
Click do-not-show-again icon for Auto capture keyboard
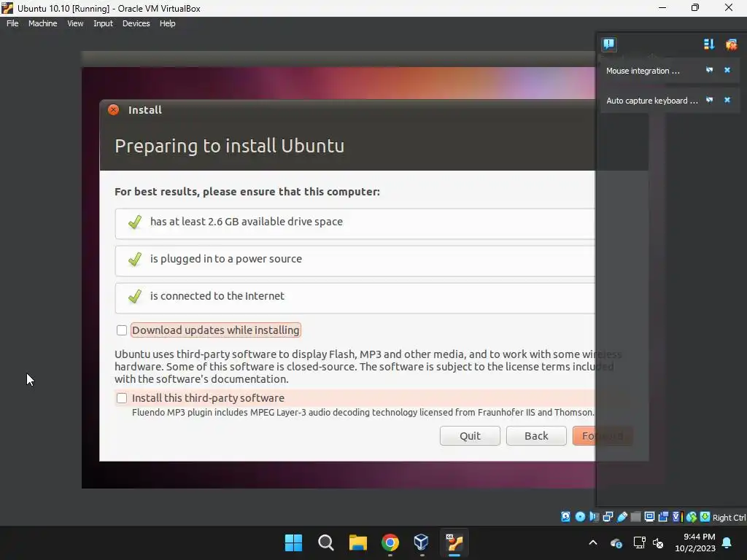point(709,100)
